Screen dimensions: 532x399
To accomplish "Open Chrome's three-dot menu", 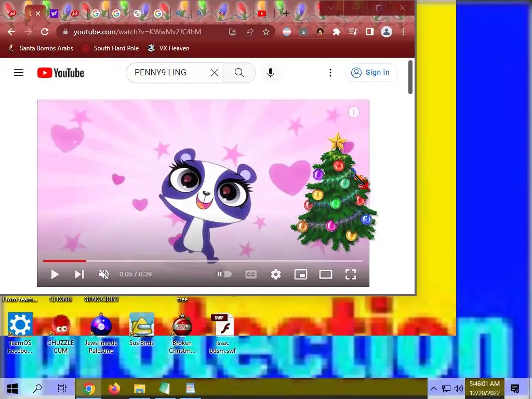I will [x=403, y=32].
